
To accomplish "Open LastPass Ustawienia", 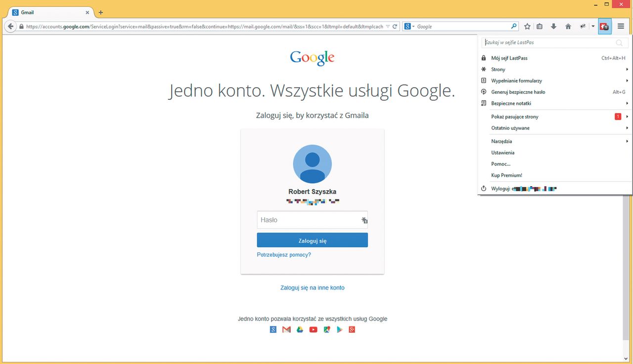I will point(554,153).
